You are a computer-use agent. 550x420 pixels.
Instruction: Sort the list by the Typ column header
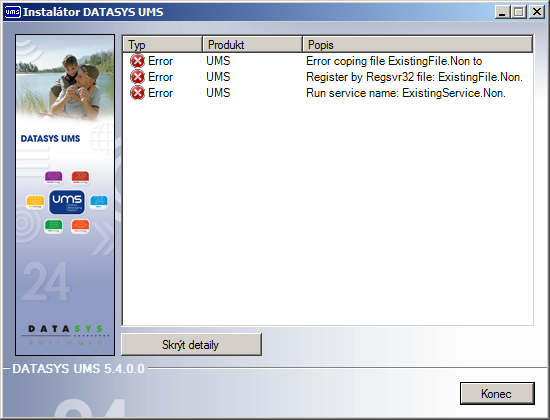(163, 45)
